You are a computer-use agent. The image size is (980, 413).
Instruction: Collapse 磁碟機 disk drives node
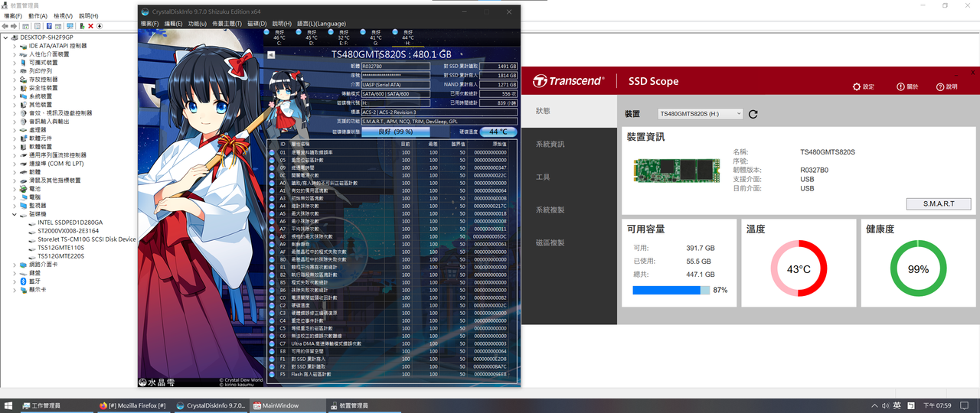14,214
